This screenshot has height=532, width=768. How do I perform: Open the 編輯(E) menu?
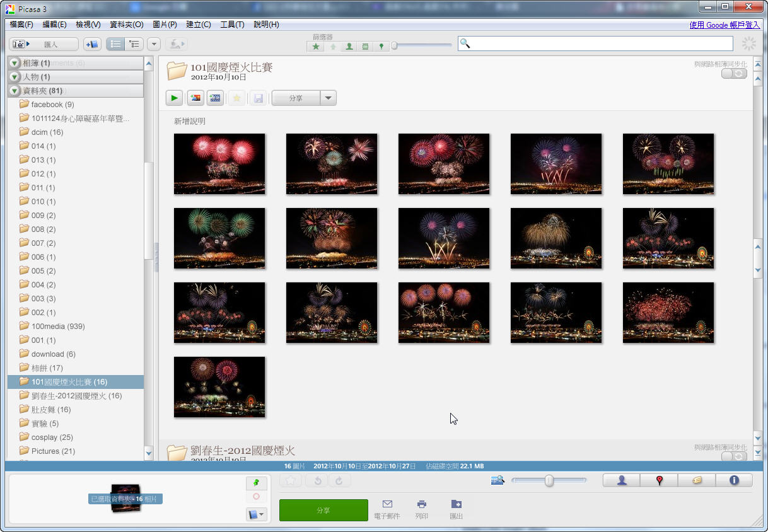pos(54,25)
